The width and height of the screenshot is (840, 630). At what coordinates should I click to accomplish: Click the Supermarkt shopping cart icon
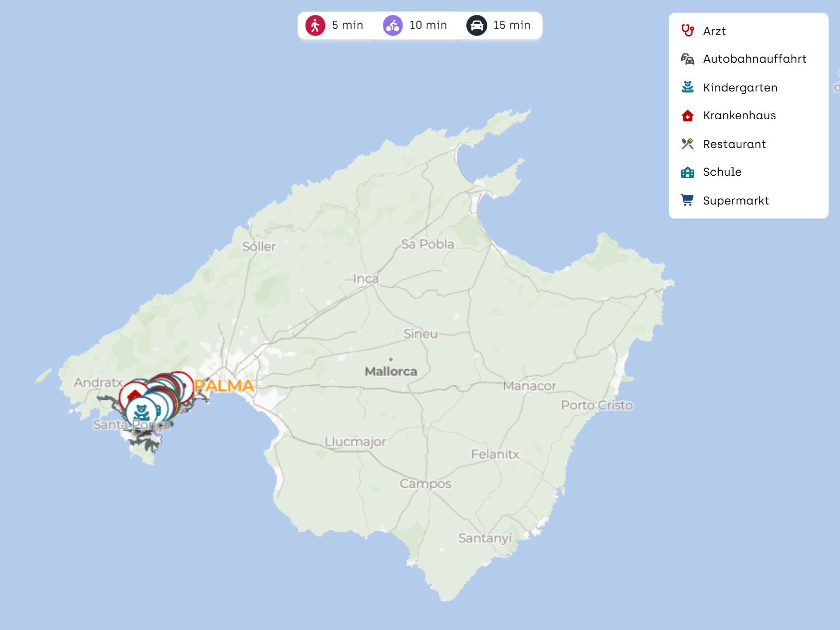click(687, 200)
